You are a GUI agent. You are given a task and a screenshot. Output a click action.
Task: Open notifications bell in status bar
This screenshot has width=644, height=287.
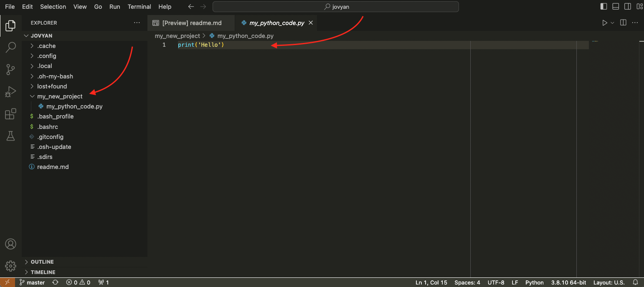(x=635, y=282)
